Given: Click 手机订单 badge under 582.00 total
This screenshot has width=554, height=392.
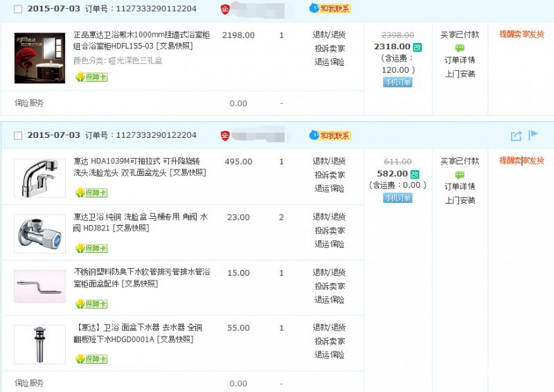Looking at the screenshot, I should [x=397, y=198].
